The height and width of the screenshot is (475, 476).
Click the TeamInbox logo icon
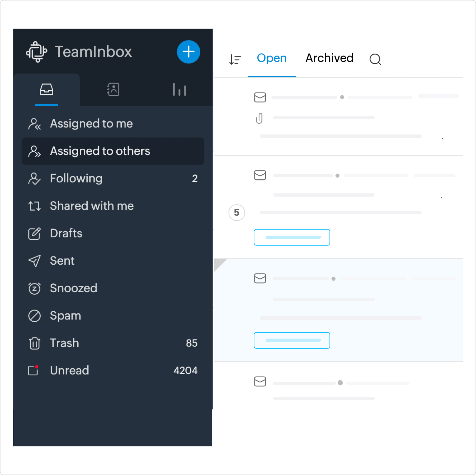pos(37,52)
